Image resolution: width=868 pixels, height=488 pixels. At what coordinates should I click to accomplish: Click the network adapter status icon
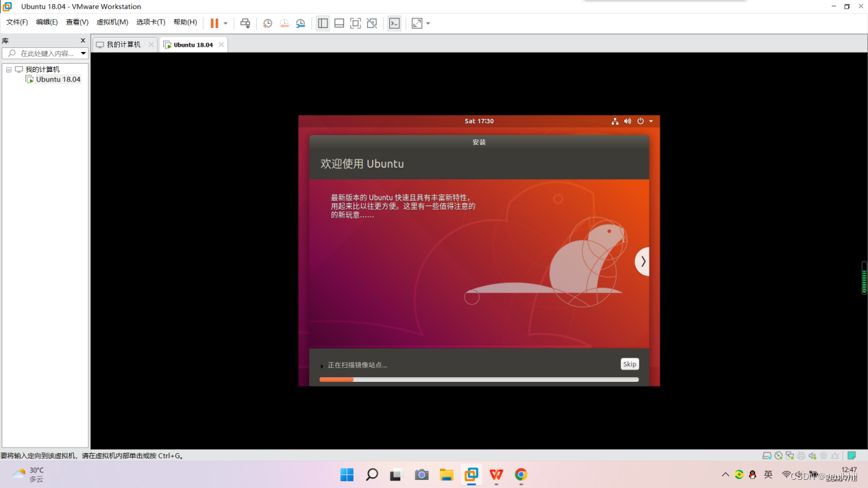click(x=790, y=456)
